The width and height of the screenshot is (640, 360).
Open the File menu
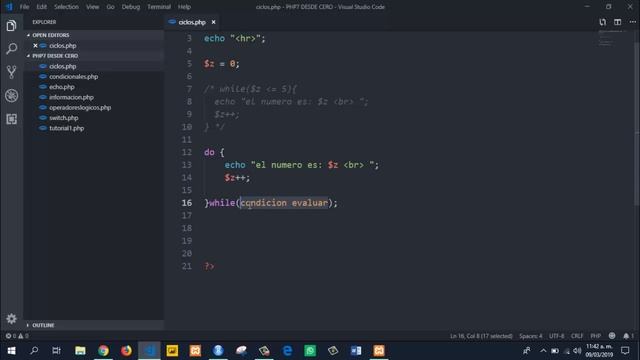coord(24,7)
